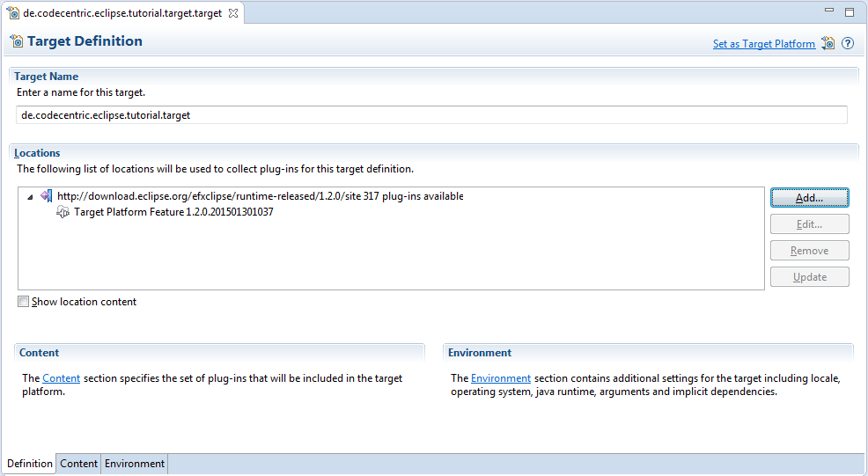Maximize the editor pane
The image size is (868, 476).
pyautogui.click(x=850, y=12)
